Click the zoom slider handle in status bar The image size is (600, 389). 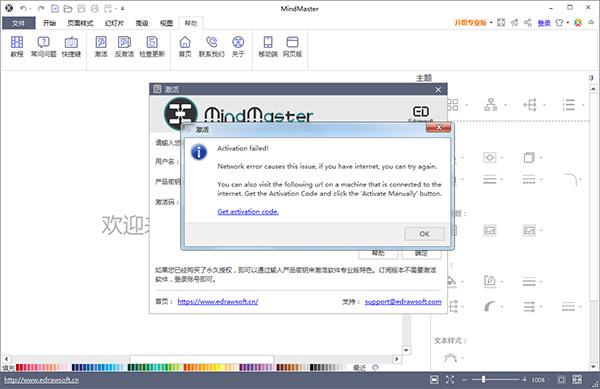coord(483,379)
